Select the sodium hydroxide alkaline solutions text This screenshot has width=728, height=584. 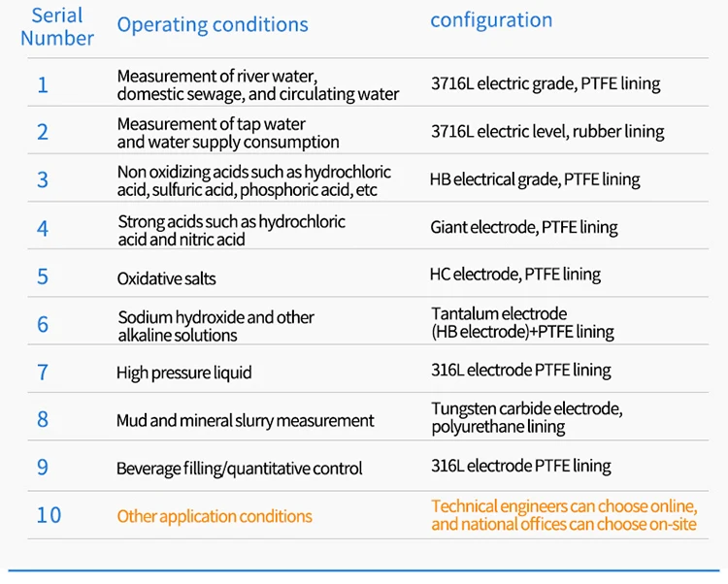215,326
